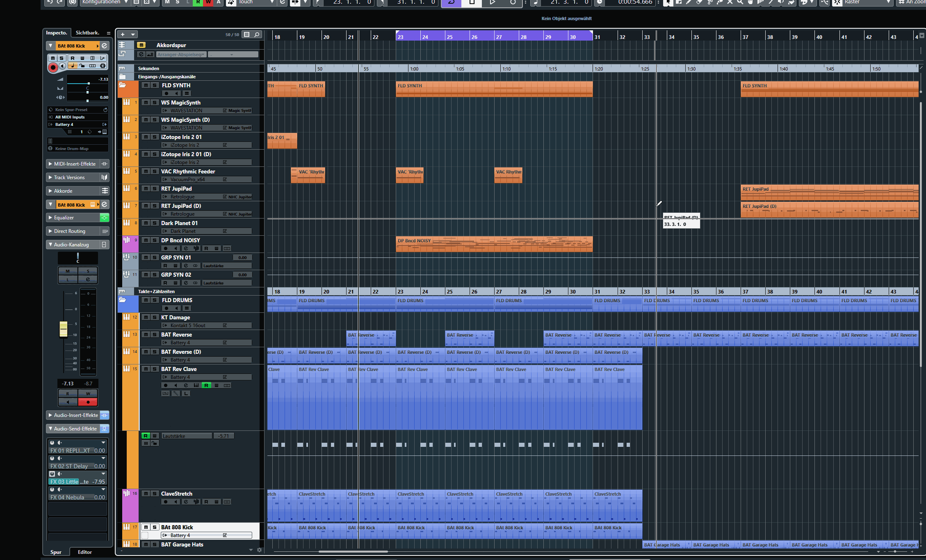
Task: Click the Add Track plus button
Action: point(123,34)
